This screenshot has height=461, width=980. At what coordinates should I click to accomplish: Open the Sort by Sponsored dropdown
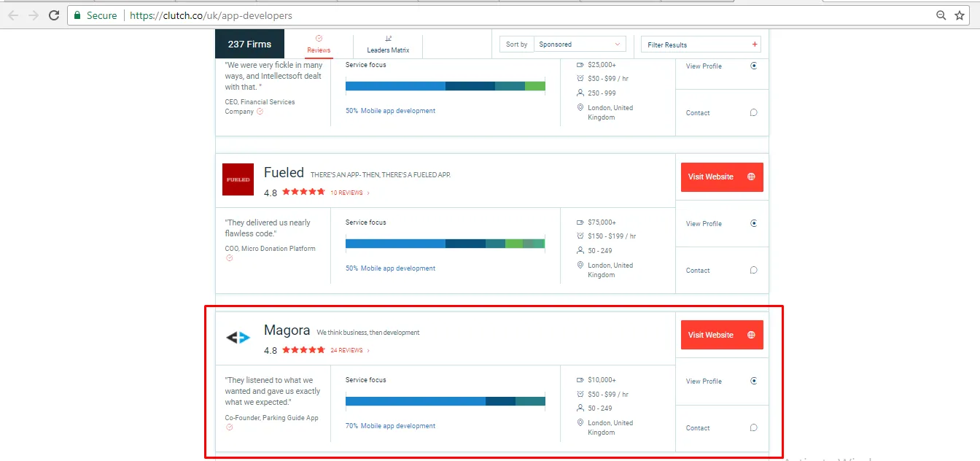pos(580,44)
